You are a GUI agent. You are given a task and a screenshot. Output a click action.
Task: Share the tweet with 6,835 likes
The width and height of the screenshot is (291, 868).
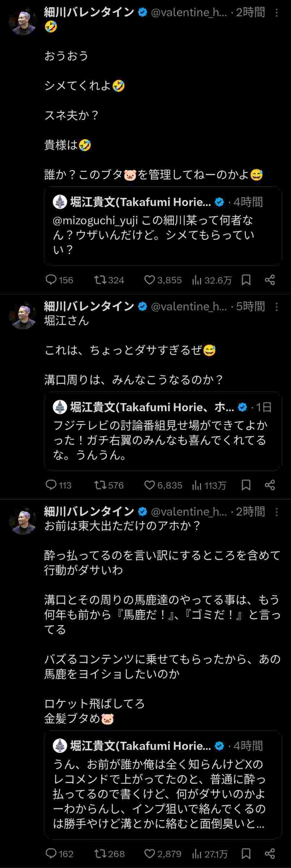pyautogui.click(x=270, y=485)
